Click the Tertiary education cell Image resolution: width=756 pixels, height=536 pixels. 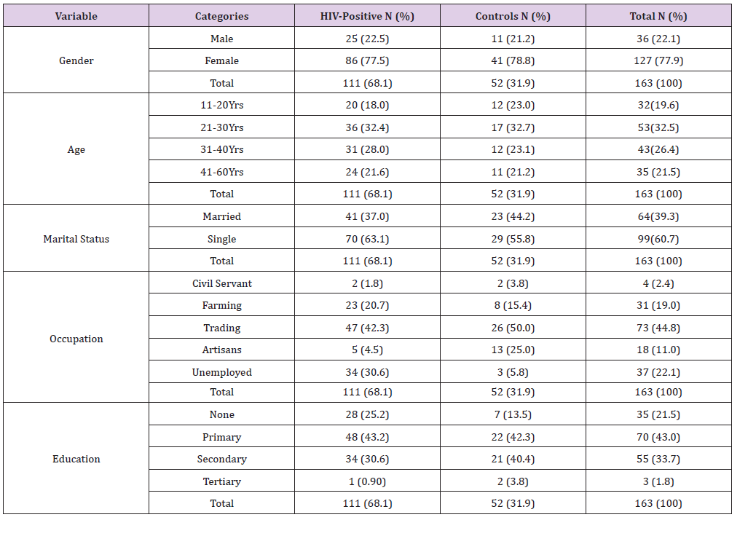[222, 481]
